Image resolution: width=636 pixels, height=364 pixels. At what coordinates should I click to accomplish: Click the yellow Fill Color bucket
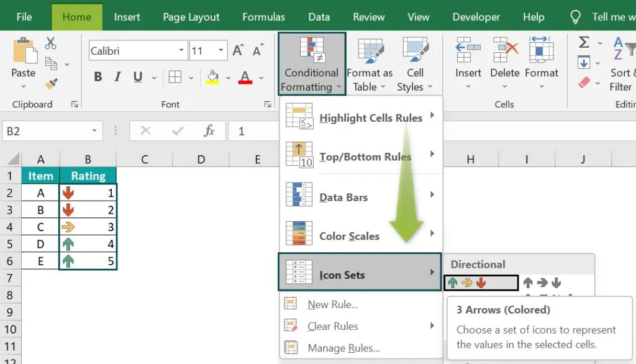point(212,76)
